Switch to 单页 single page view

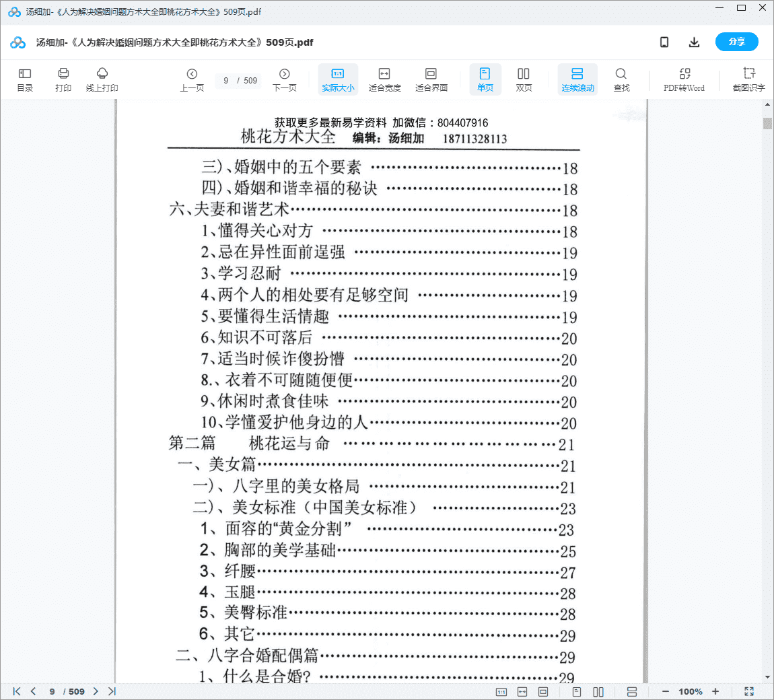(x=485, y=79)
